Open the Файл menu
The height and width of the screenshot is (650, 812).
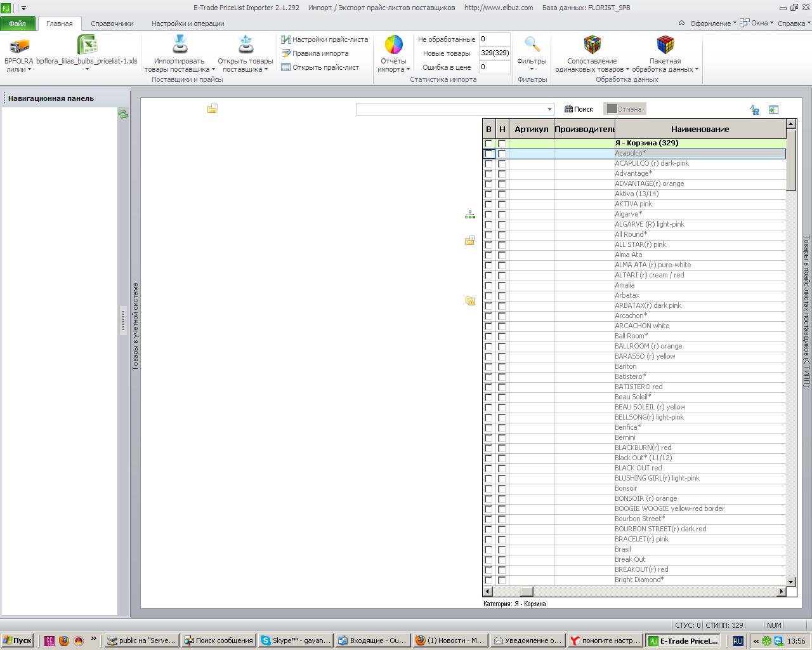click(18, 23)
